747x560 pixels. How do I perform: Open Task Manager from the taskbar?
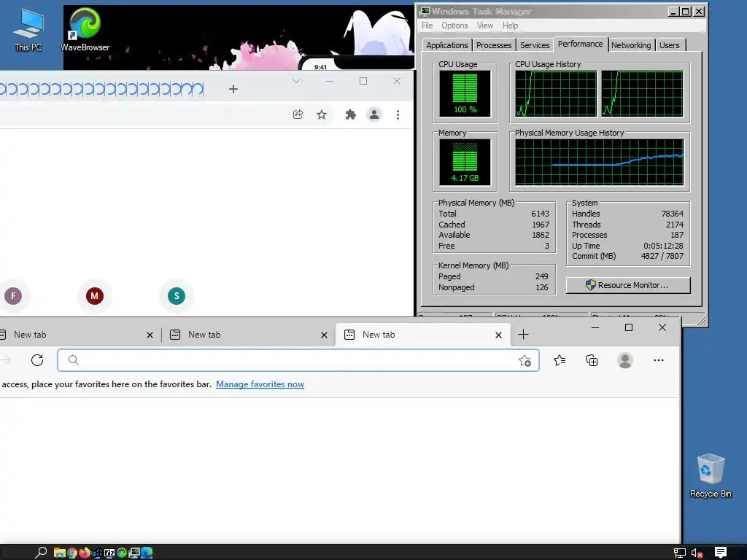click(134, 553)
